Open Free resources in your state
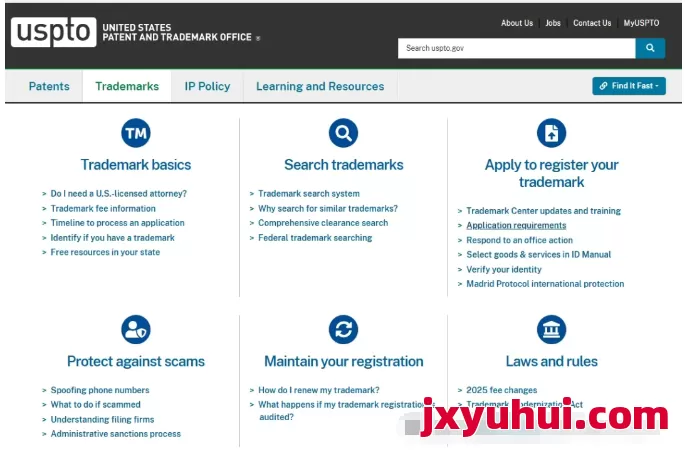The height and width of the screenshot is (454, 685). coord(105,252)
